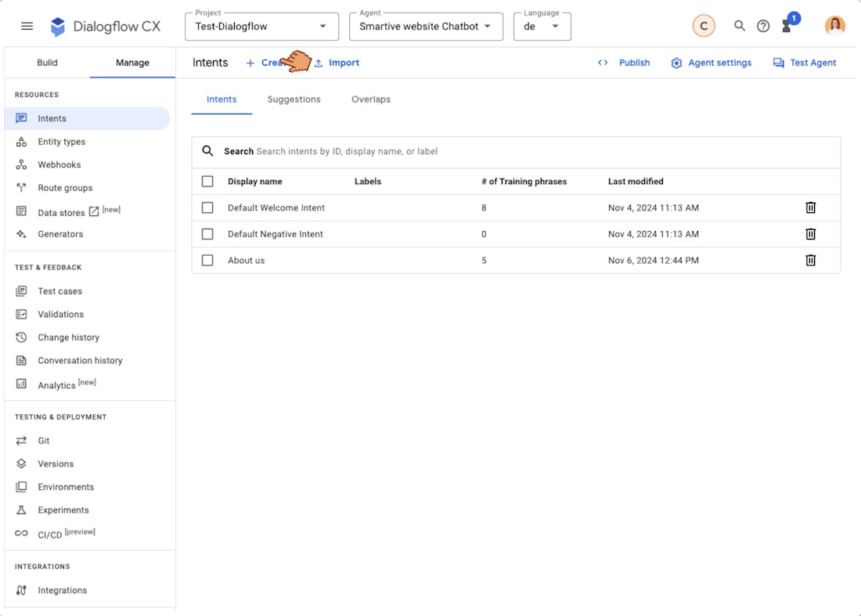Expand the Project dropdown Test-Dialogflow
Screen dimensions: 861x616
(262, 27)
